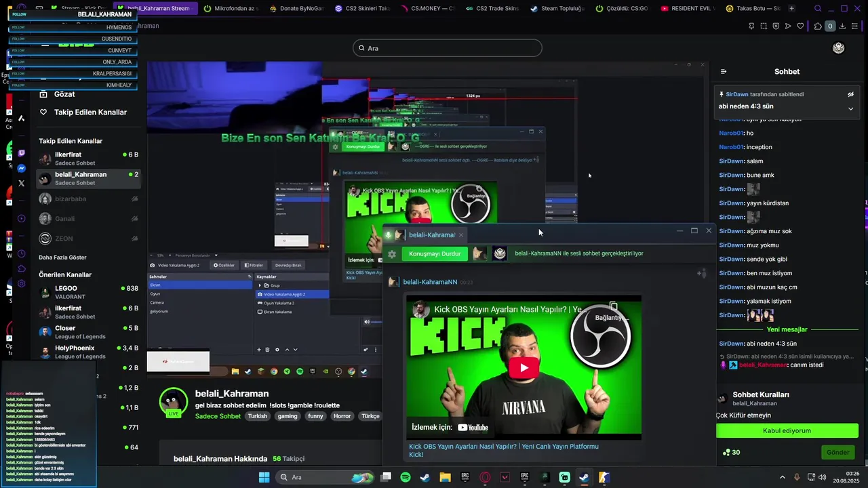Close the belali-Kahraman chat tab
This screenshot has width=868, height=488.
coord(460,235)
